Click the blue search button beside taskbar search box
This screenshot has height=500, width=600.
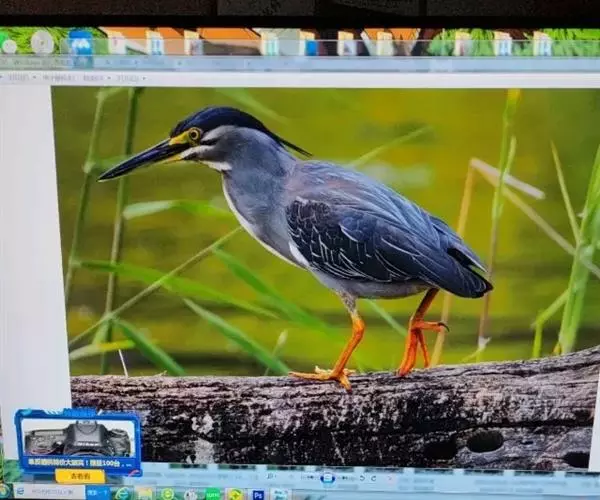(97, 492)
